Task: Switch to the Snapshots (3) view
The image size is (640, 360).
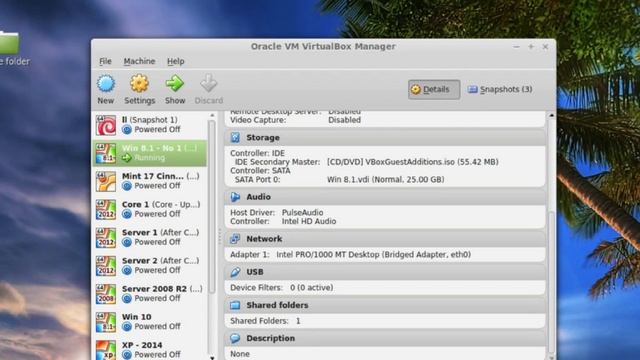Action: [500, 89]
